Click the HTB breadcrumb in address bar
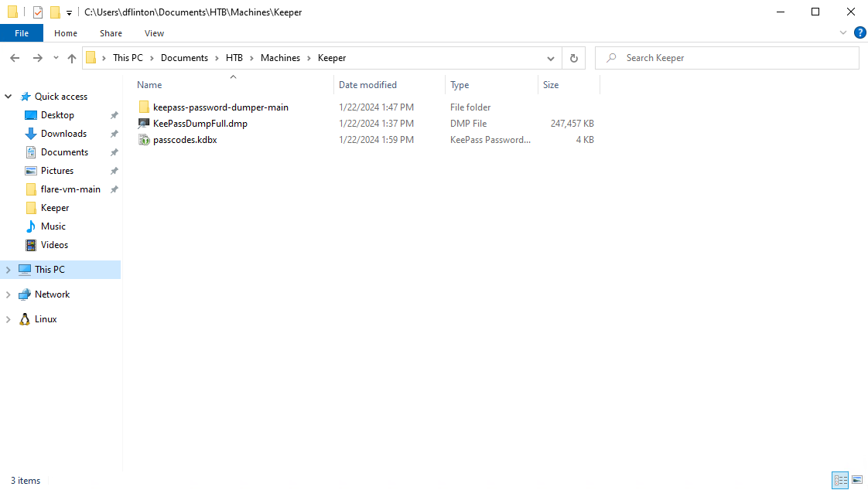Viewport: 868px width, 490px height. [234, 58]
